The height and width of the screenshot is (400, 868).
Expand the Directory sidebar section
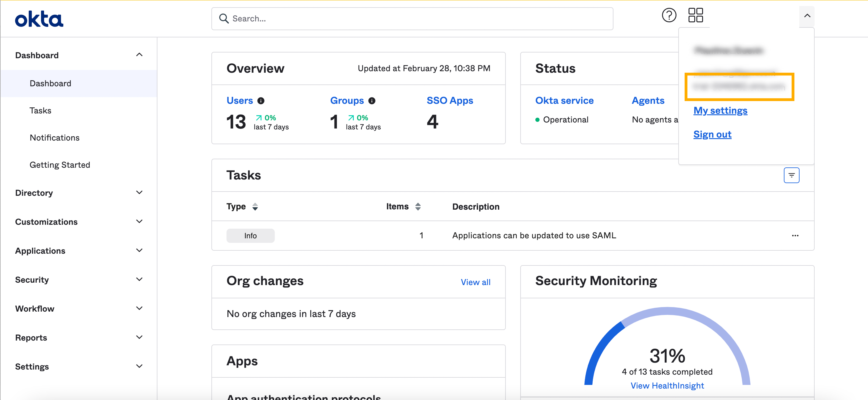pyautogui.click(x=139, y=192)
